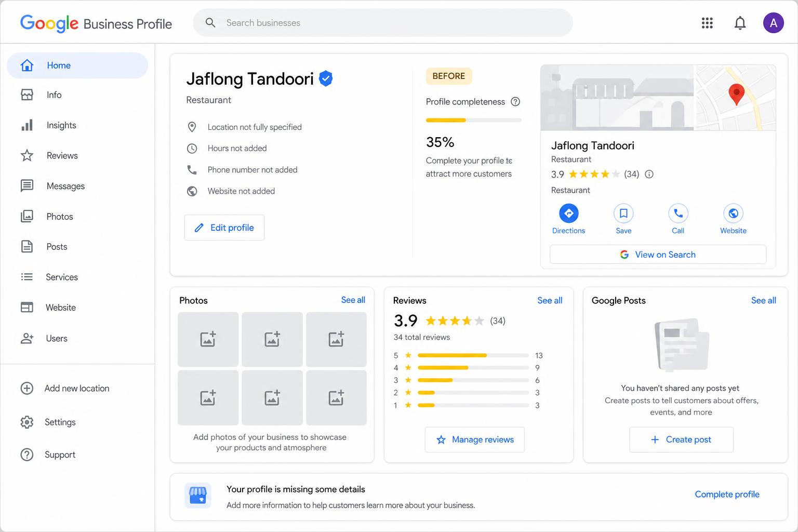Open the Info section in sidebar
798x532 pixels.
(77, 95)
